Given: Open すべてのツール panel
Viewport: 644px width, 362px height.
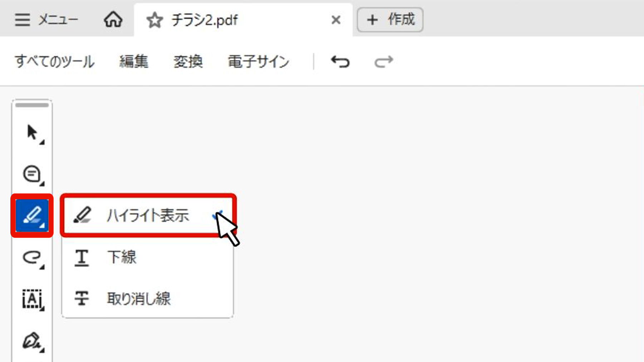Looking at the screenshot, I should (54, 62).
